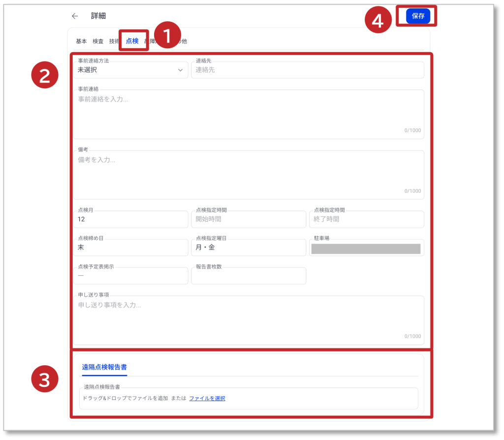Image resolution: width=504 pixels, height=440 pixels.
Task: Expand the 事前連絡方法 dropdown chevron
Action: [x=180, y=70]
